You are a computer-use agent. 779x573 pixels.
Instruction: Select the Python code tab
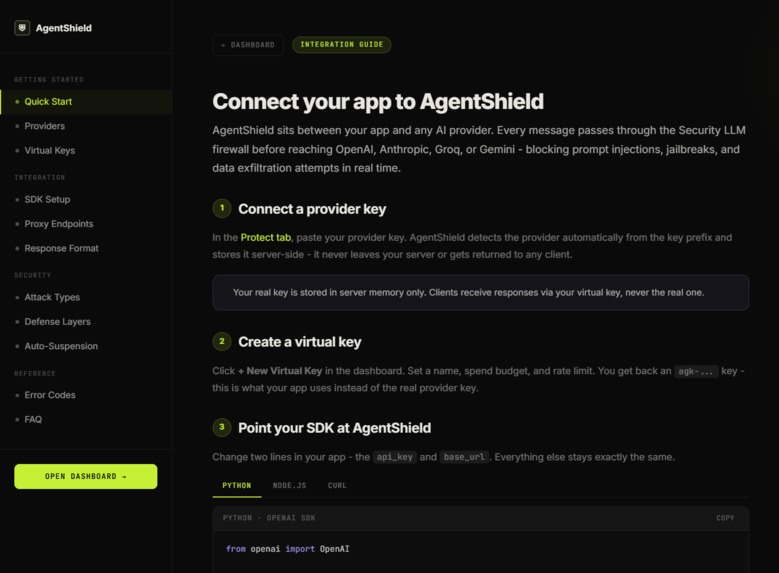click(x=237, y=486)
